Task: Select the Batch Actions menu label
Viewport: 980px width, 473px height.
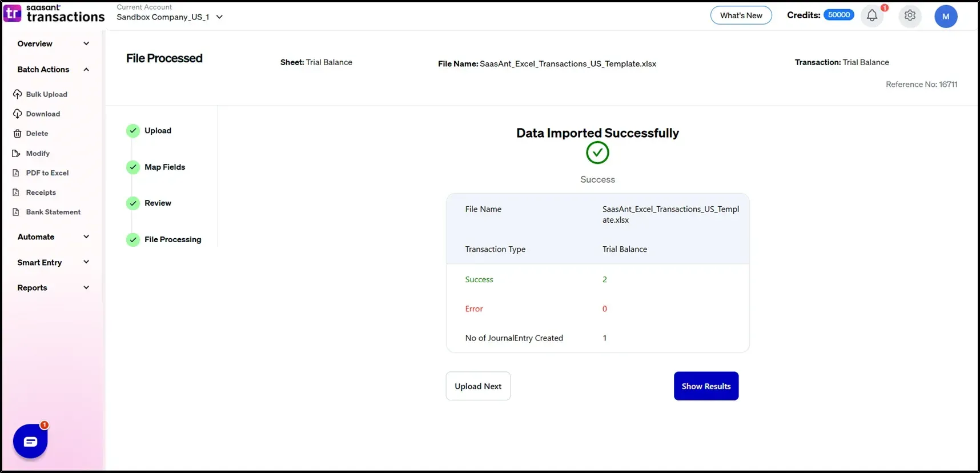Action: pyautogui.click(x=43, y=70)
